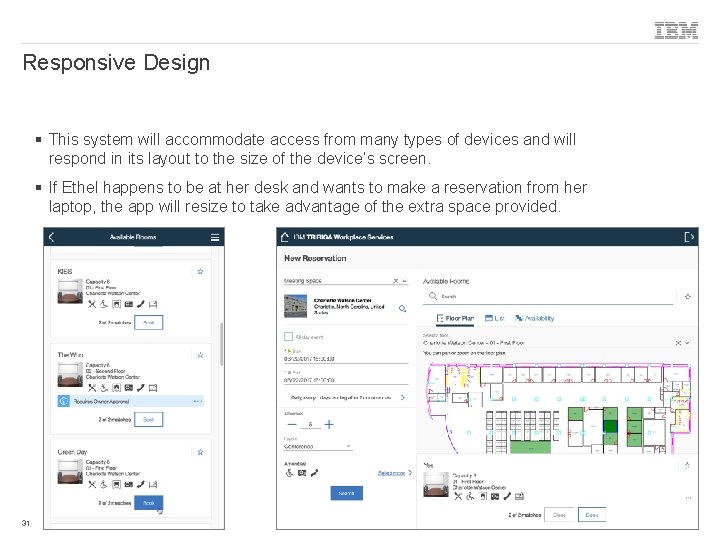Viewport: 720px width, 540px height.
Task: Increase the attendee count with plus
Action: 329,424
